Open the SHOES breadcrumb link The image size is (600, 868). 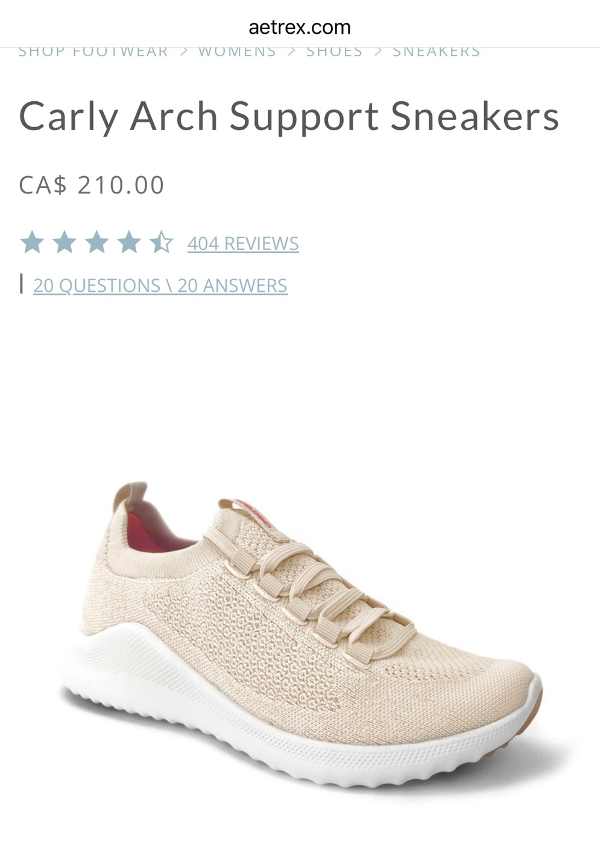[334, 52]
